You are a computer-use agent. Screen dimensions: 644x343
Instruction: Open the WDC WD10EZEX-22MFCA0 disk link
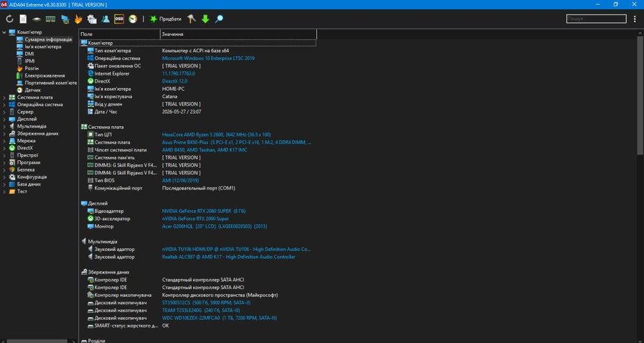220,318
